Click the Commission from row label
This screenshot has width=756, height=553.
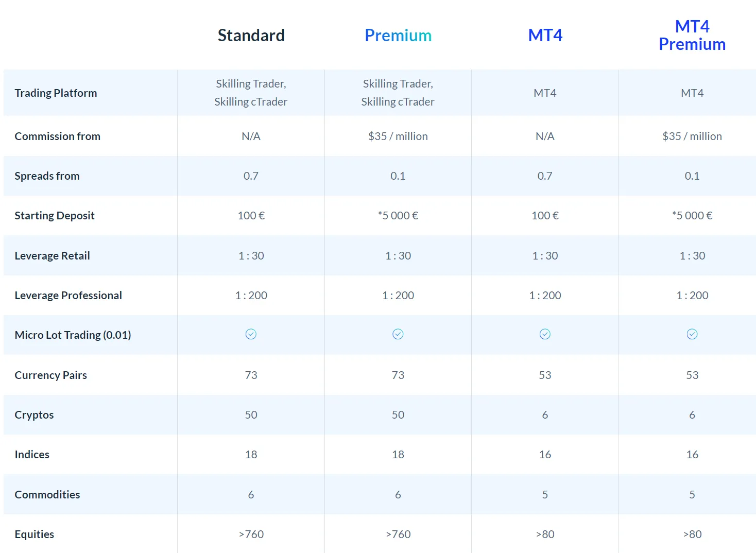pos(57,136)
